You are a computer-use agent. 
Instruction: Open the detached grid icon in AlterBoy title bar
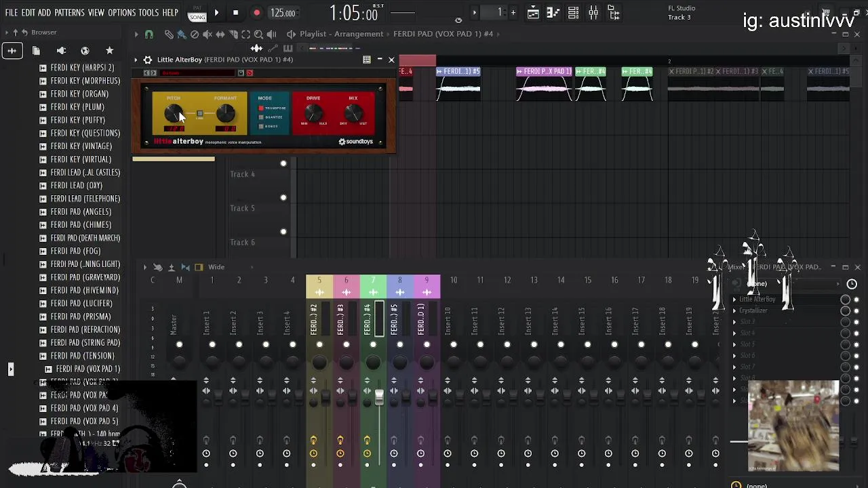[367, 60]
